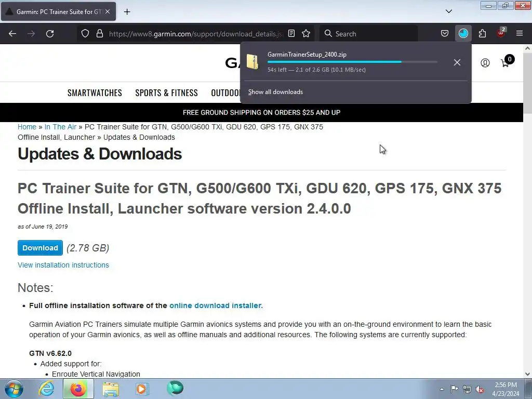Cancel the GarminTrainerSetup download
The width and height of the screenshot is (532, 399).
[457, 62]
